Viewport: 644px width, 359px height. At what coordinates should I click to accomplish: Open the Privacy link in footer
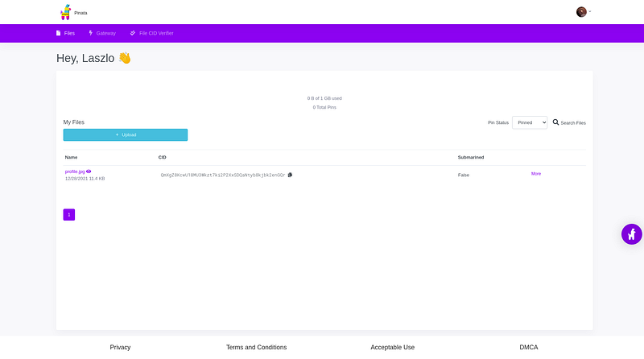click(120, 347)
